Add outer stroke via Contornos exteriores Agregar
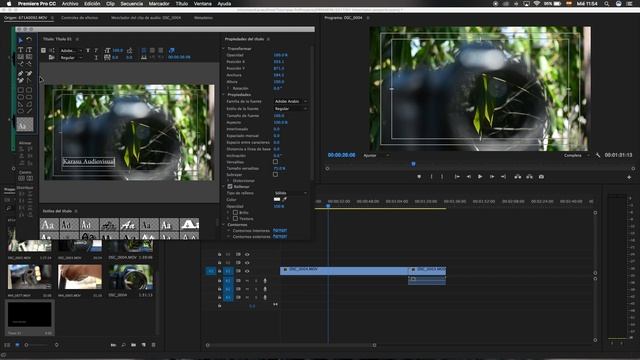This screenshot has width=640, height=360. coord(280,237)
